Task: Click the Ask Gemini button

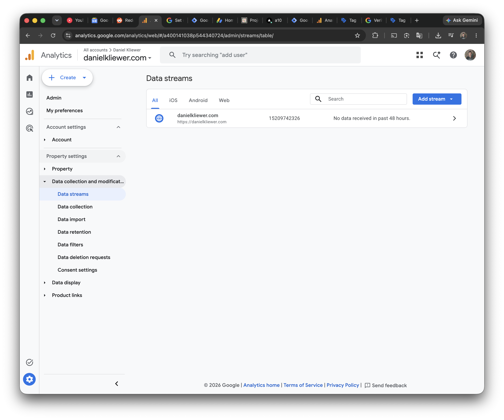Action: click(462, 20)
